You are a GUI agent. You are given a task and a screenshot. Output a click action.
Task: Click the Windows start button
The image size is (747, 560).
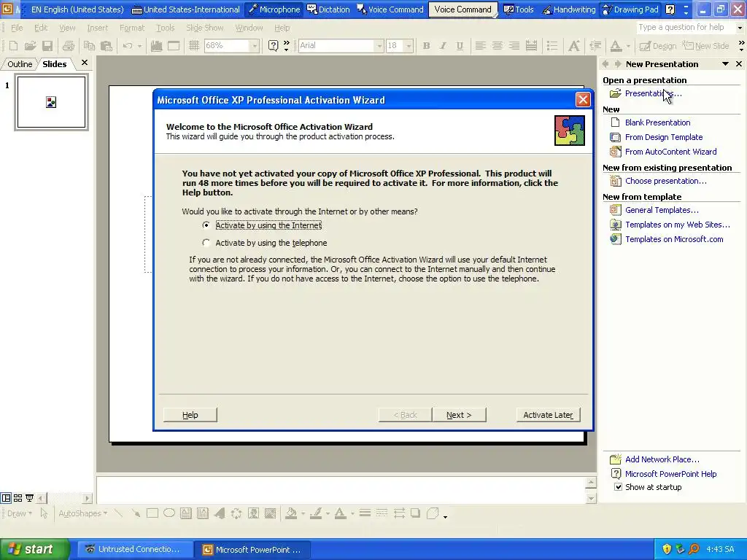tap(35, 549)
